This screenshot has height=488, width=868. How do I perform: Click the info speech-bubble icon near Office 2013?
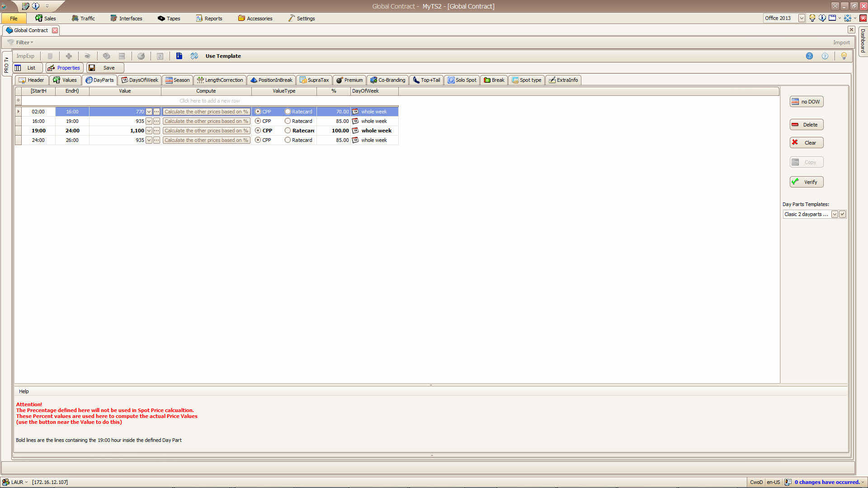(822, 18)
